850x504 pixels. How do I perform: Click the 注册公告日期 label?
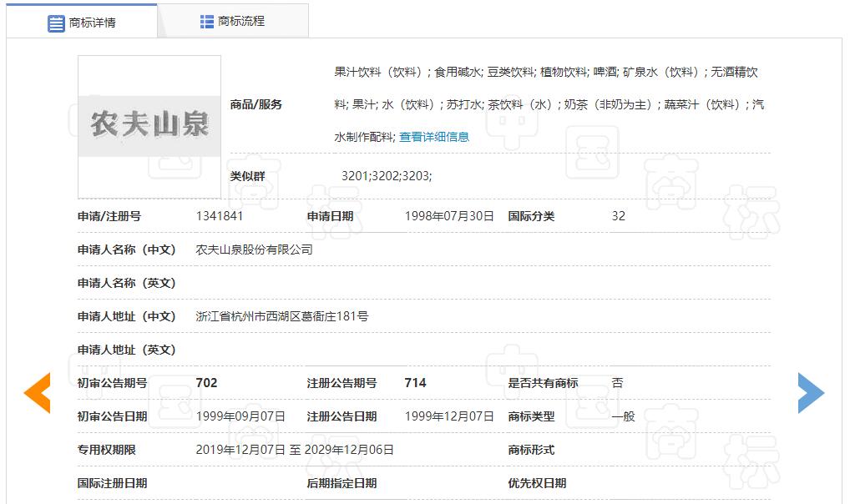[342, 416]
